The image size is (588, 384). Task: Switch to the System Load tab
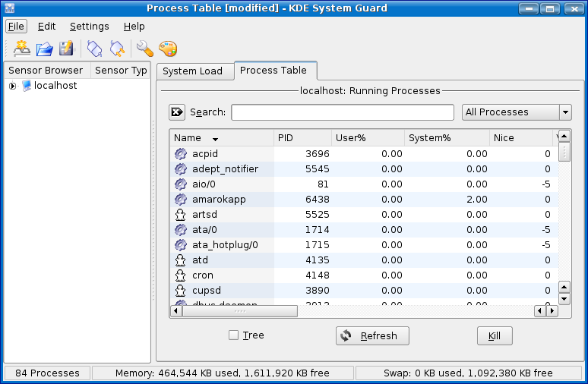193,71
